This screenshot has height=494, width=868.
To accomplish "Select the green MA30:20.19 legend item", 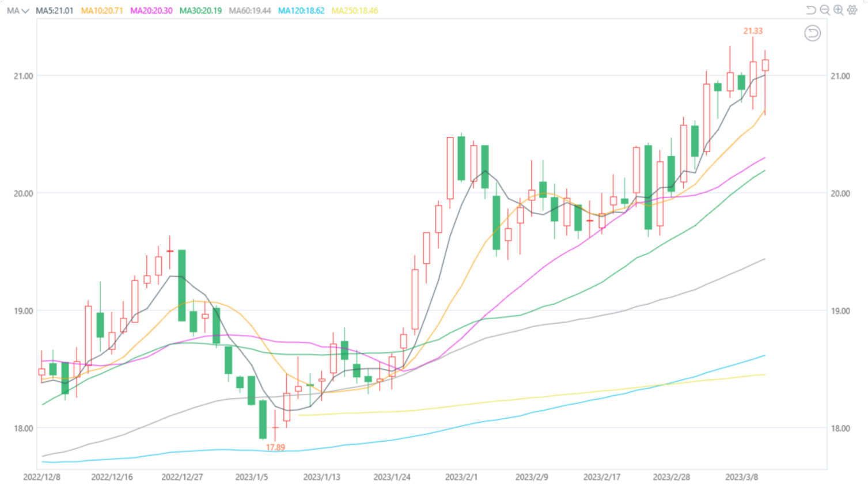I will tap(200, 10).
